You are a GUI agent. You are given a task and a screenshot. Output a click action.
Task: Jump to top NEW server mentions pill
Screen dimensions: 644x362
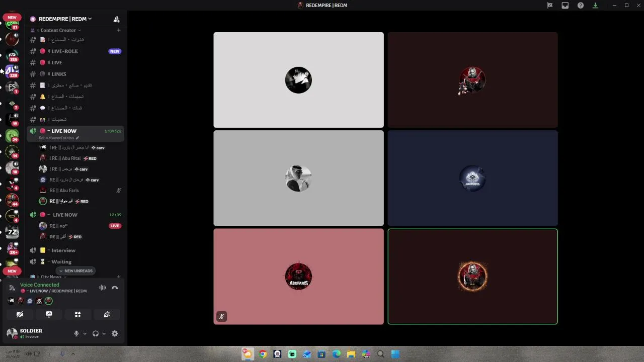12,18
